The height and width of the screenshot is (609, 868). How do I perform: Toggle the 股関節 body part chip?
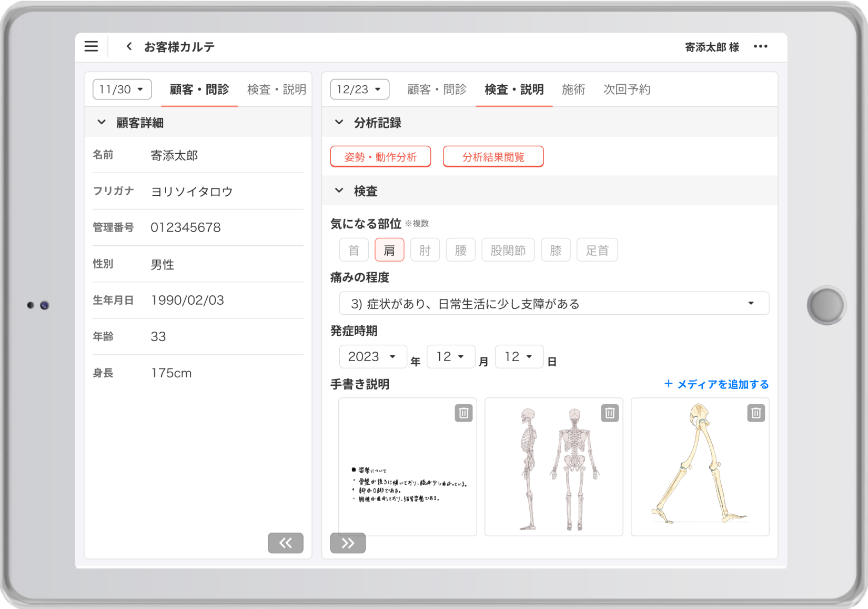pos(508,250)
